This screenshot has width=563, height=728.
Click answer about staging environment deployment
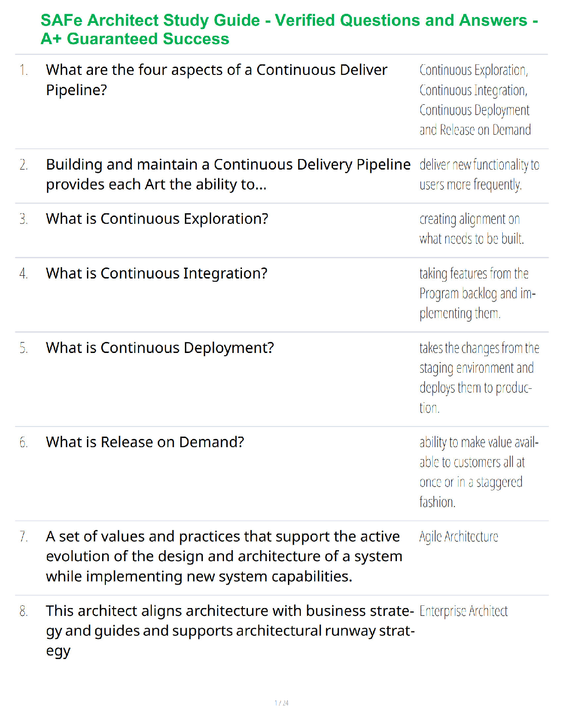[479, 377]
